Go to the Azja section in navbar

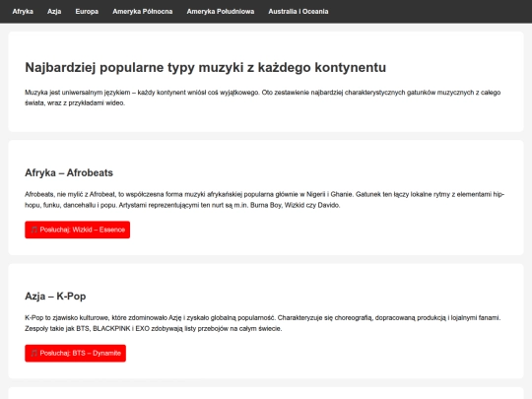pos(54,12)
